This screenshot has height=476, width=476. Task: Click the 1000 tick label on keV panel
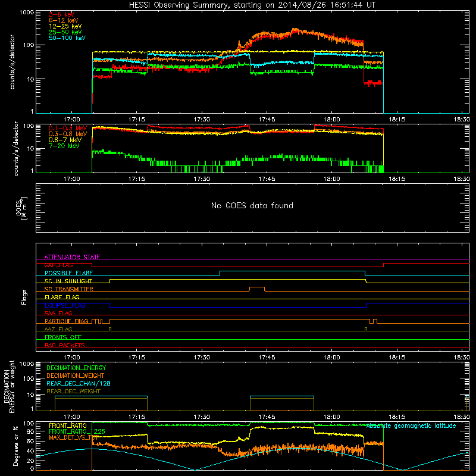[x=26, y=12]
